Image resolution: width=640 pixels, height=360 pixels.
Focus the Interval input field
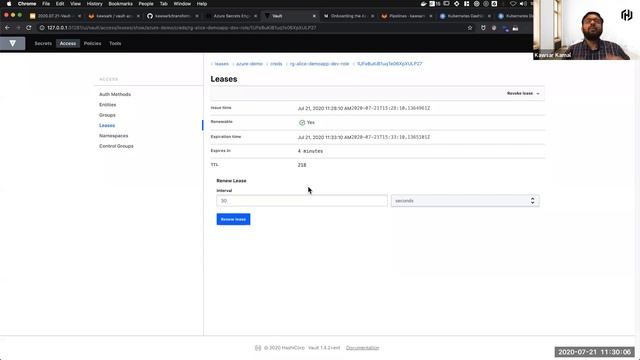(302, 201)
